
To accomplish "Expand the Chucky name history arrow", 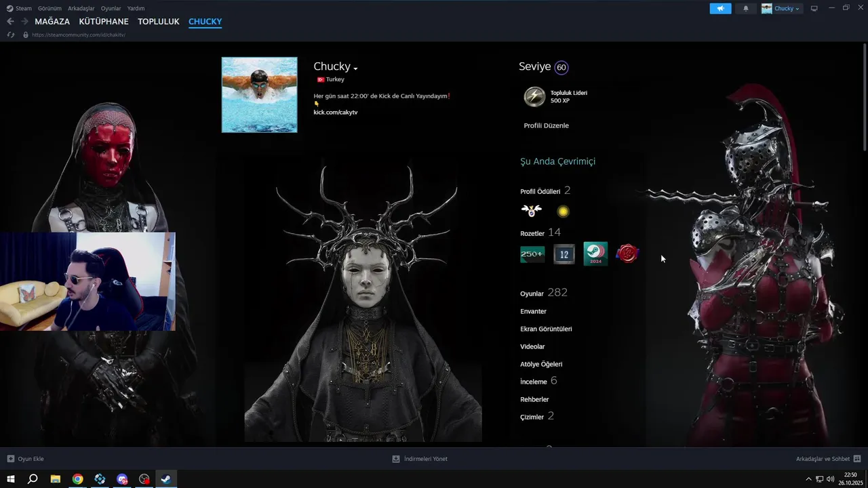I will pos(355,68).
